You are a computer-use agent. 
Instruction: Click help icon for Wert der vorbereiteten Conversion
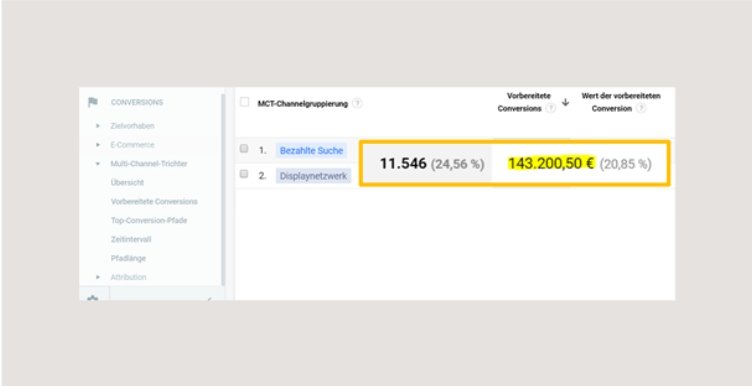coord(641,108)
